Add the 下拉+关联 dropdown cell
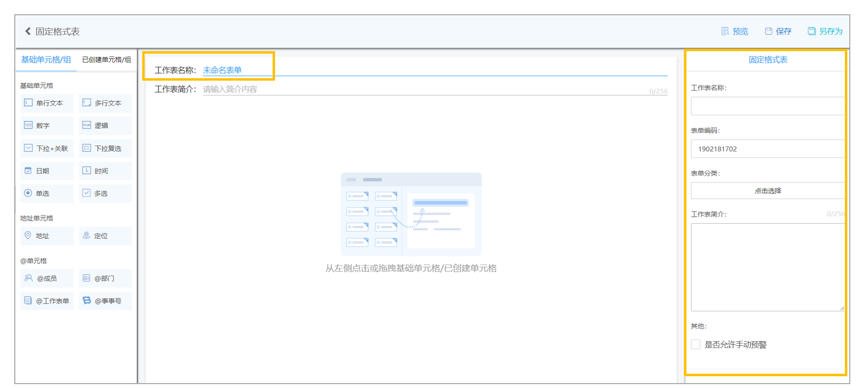 (47, 148)
